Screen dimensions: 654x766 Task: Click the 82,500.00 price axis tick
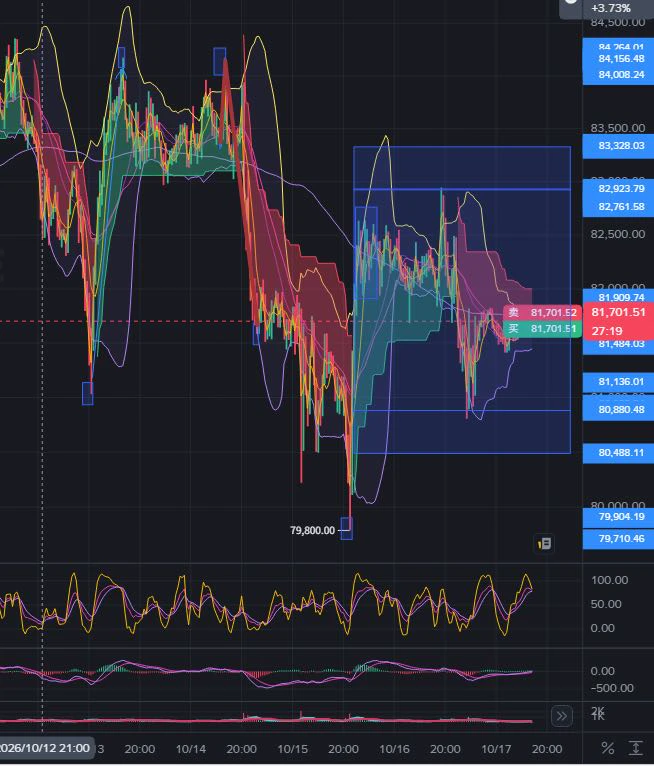click(617, 234)
